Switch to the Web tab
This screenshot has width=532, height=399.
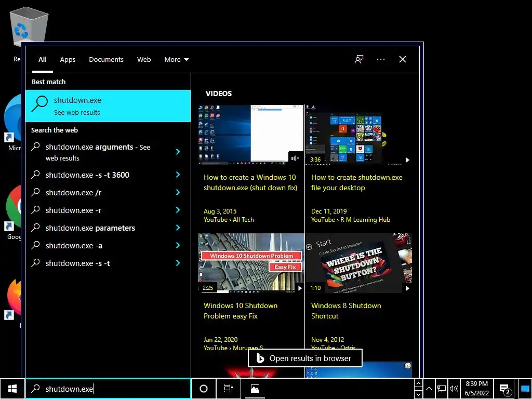point(144,59)
